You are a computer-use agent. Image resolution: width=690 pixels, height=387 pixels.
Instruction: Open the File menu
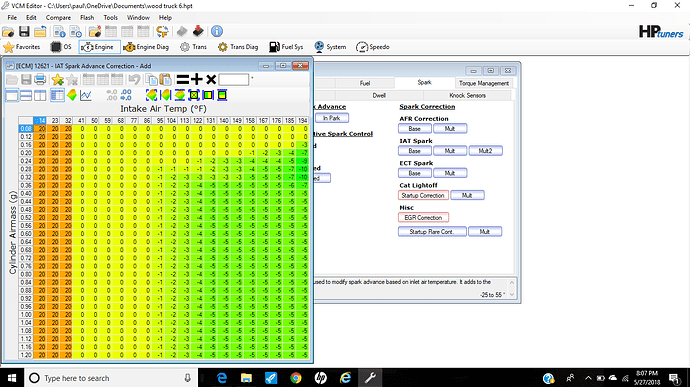coord(12,18)
